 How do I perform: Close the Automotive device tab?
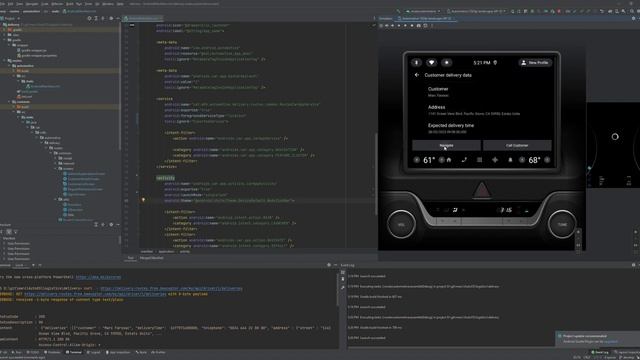coord(454,18)
